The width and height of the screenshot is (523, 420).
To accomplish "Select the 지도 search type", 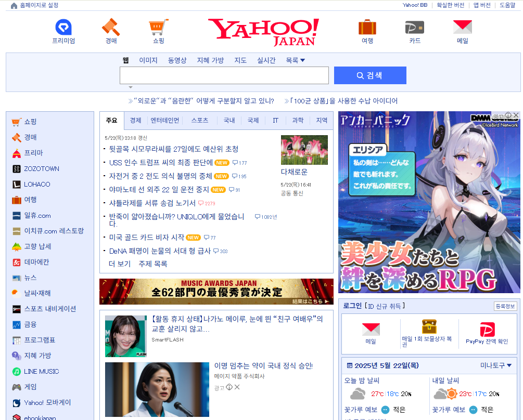I will [240, 60].
